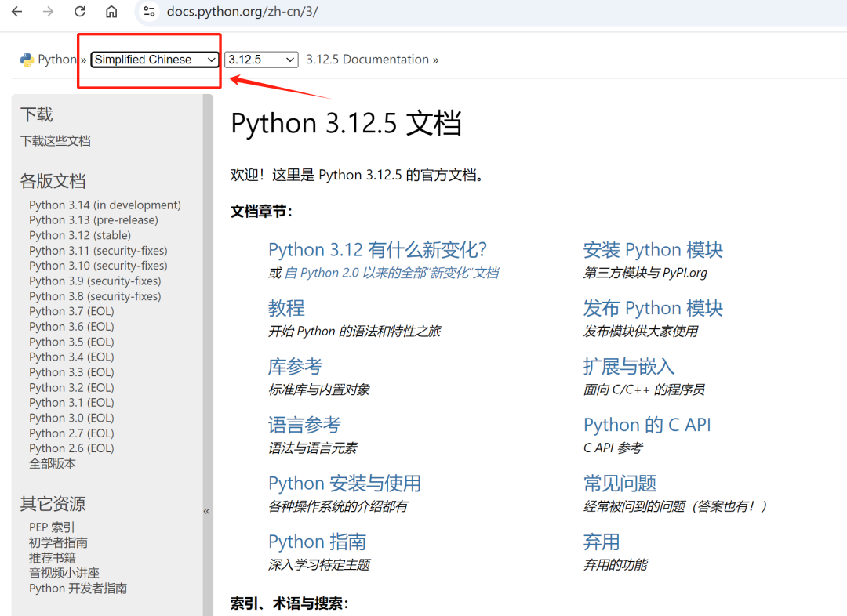Image resolution: width=847 pixels, height=616 pixels.
Task: Open Python 3.4 (EOL) docs
Action: coord(72,357)
